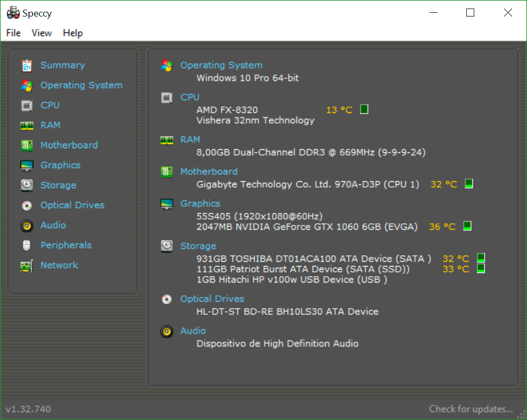The height and width of the screenshot is (420, 527).
Task: Switch to the CPU sidebar section
Action: (x=50, y=105)
